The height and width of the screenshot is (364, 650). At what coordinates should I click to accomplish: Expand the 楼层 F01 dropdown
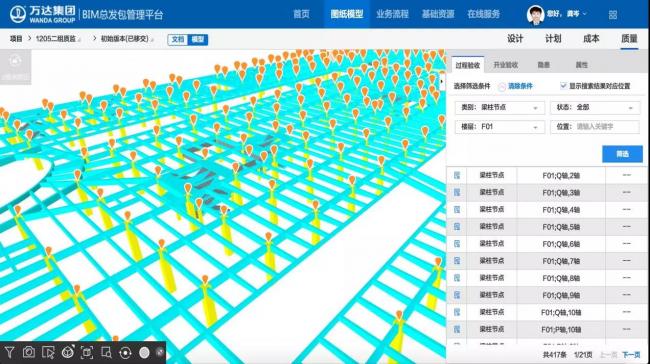pos(500,127)
